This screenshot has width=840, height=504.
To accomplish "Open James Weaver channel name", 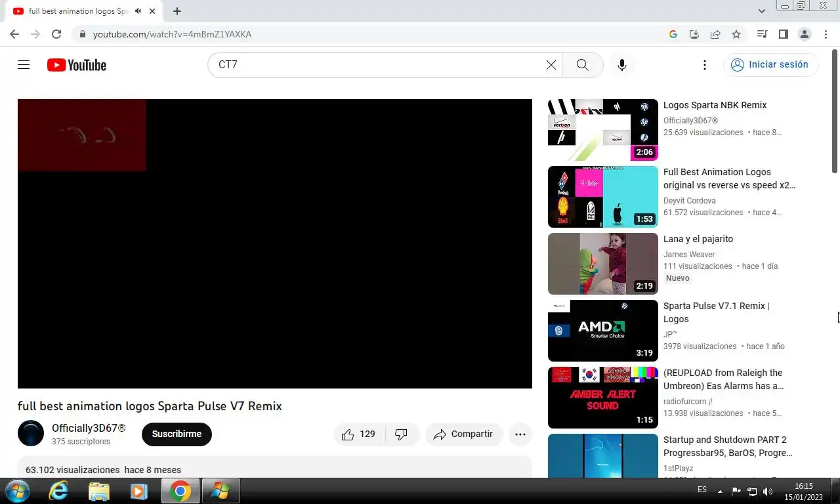I will (689, 255).
